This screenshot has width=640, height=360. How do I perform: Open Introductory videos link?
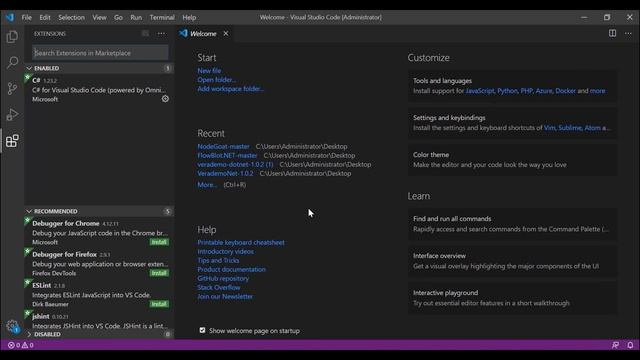pos(225,251)
